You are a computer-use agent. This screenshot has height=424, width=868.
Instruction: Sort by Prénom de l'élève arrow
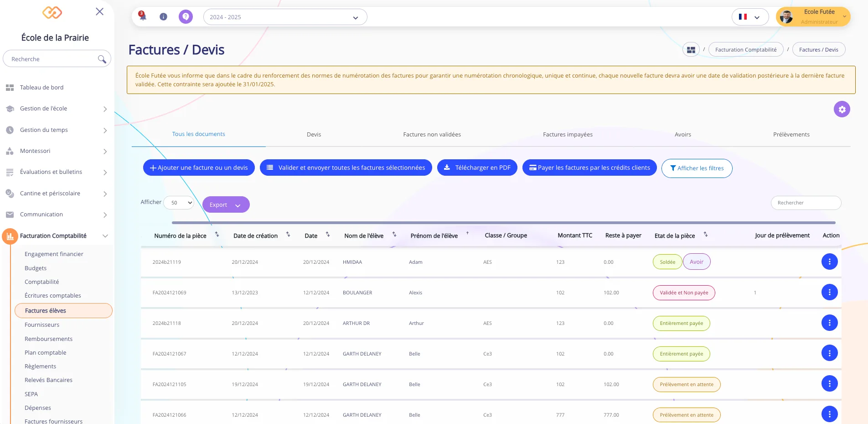(467, 234)
